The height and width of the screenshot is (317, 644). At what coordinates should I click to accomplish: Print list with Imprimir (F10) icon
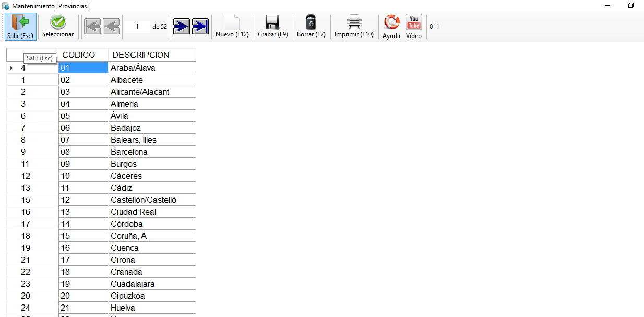click(354, 26)
